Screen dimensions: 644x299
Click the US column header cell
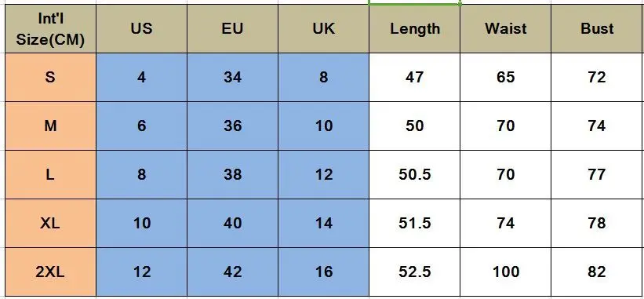point(142,29)
